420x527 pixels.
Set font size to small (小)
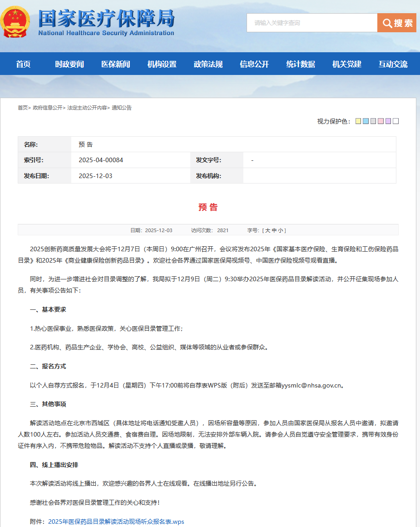pos(280,230)
